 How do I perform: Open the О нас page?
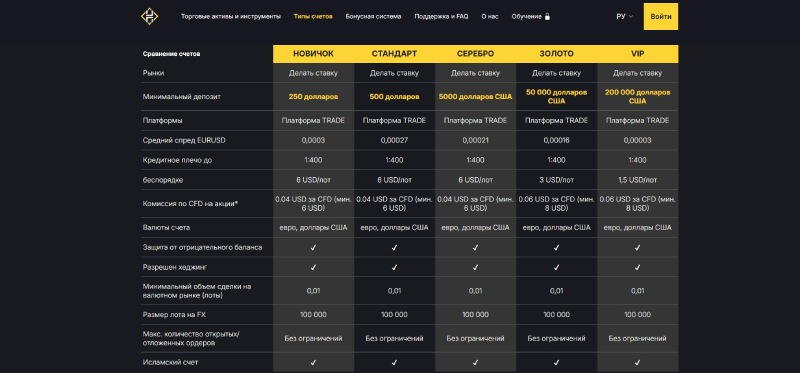[x=490, y=16]
